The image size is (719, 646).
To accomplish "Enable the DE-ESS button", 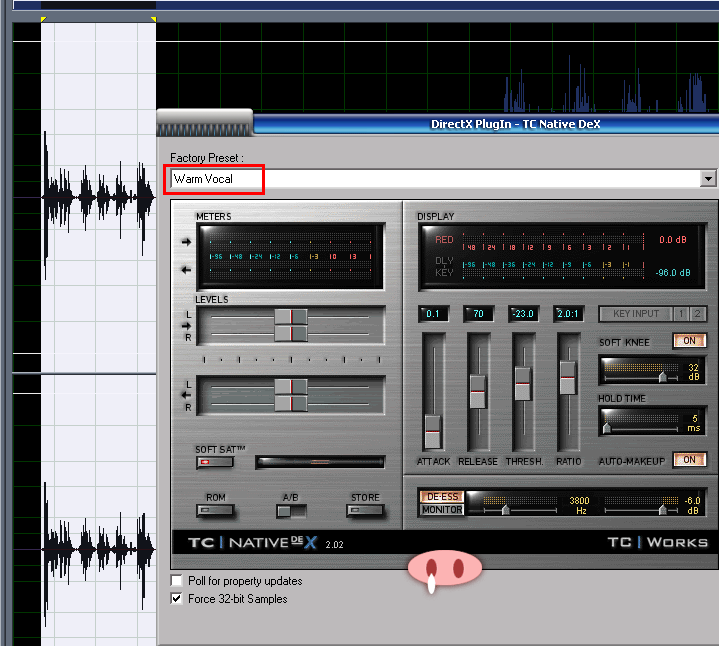I will [x=442, y=497].
